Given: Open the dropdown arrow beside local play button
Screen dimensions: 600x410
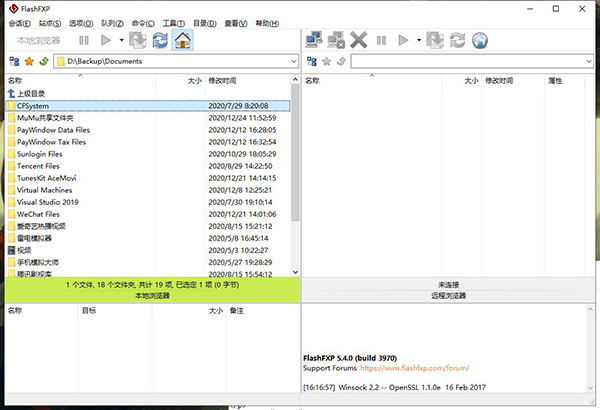Looking at the screenshot, I should point(121,40).
